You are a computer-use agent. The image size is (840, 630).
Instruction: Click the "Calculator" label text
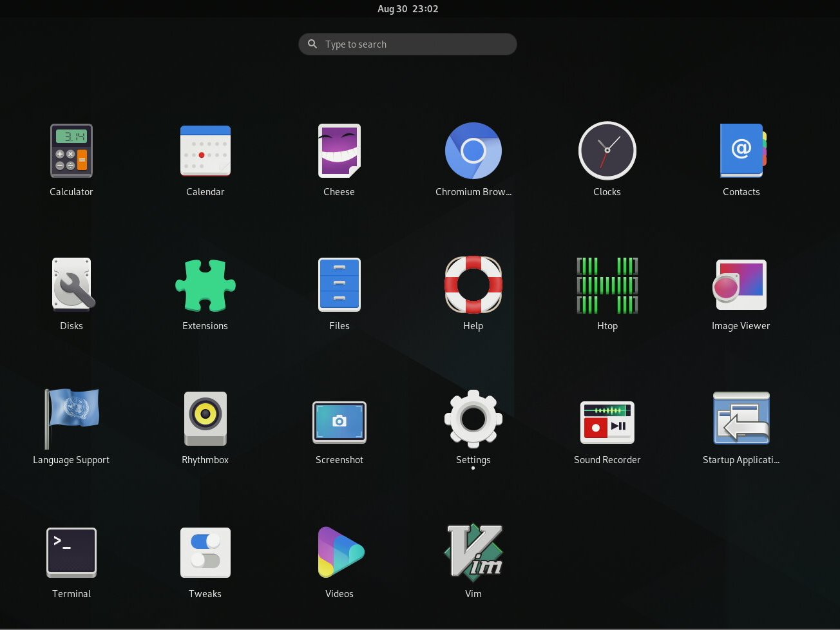click(x=72, y=192)
